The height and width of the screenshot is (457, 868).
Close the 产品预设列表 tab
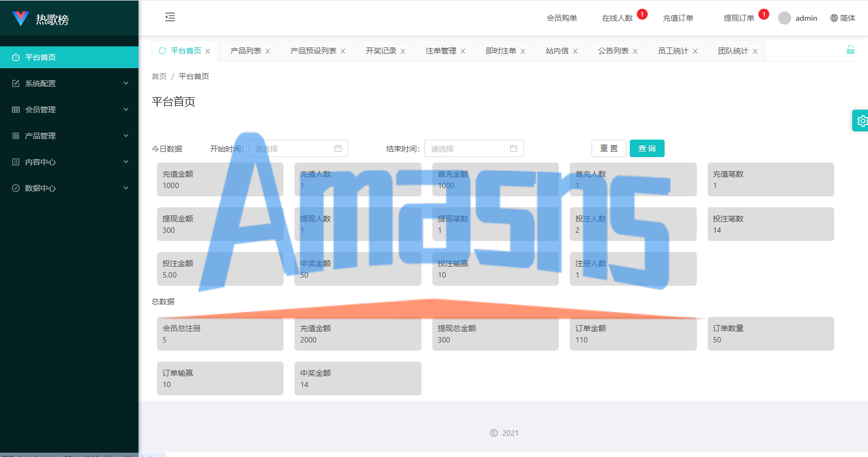pyautogui.click(x=343, y=51)
